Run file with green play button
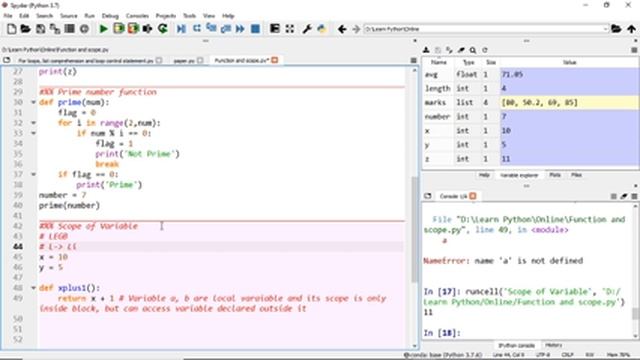Viewport: 640px width, 360px height. (104, 29)
